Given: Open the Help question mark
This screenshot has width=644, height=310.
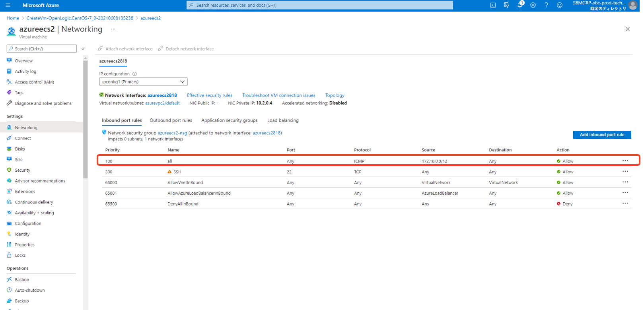Looking at the screenshot, I should pyautogui.click(x=546, y=5).
